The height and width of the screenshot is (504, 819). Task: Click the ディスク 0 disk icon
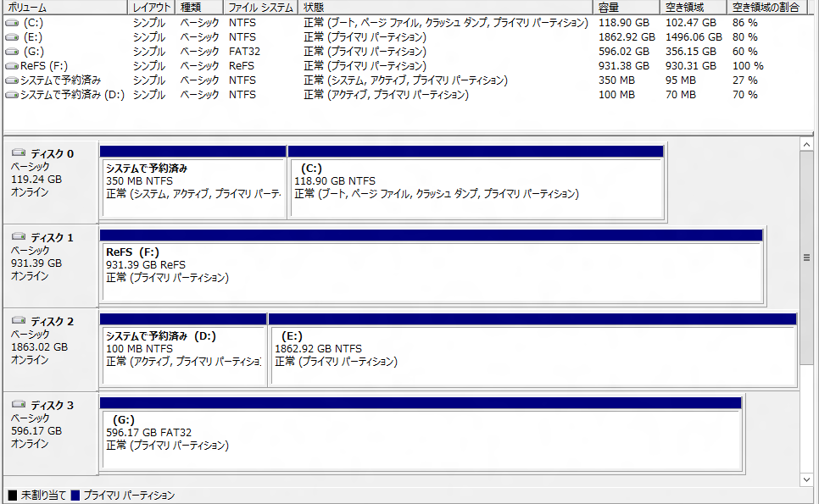(x=19, y=153)
